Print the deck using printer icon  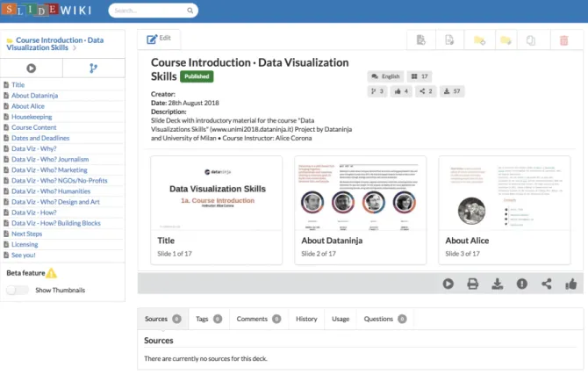[x=473, y=284]
